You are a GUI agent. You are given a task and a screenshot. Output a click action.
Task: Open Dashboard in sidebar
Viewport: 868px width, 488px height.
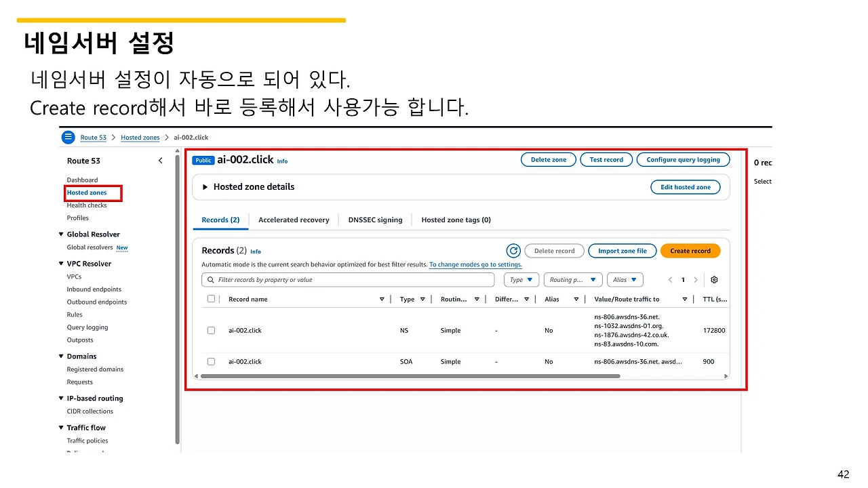(x=82, y=180)
